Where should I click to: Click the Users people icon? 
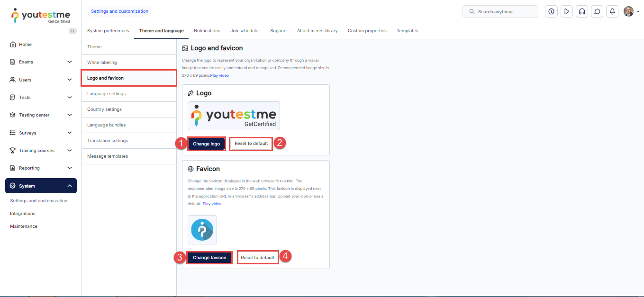click(x=13, y=80)
